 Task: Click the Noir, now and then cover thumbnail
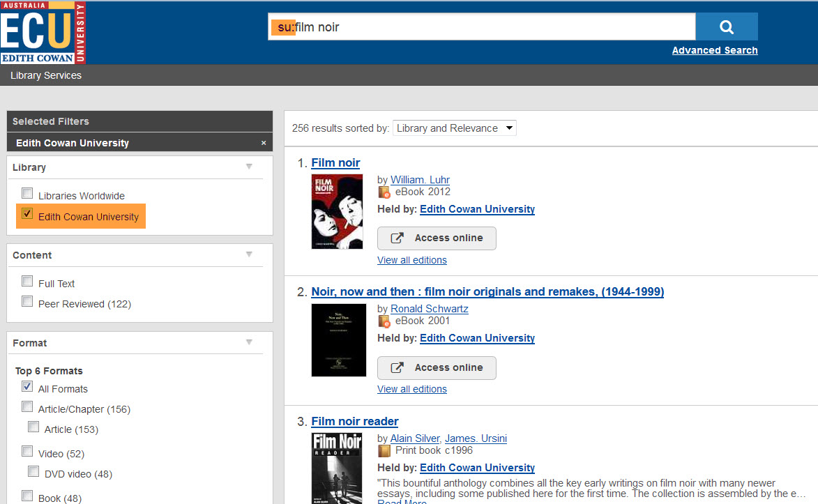(339, 340)
